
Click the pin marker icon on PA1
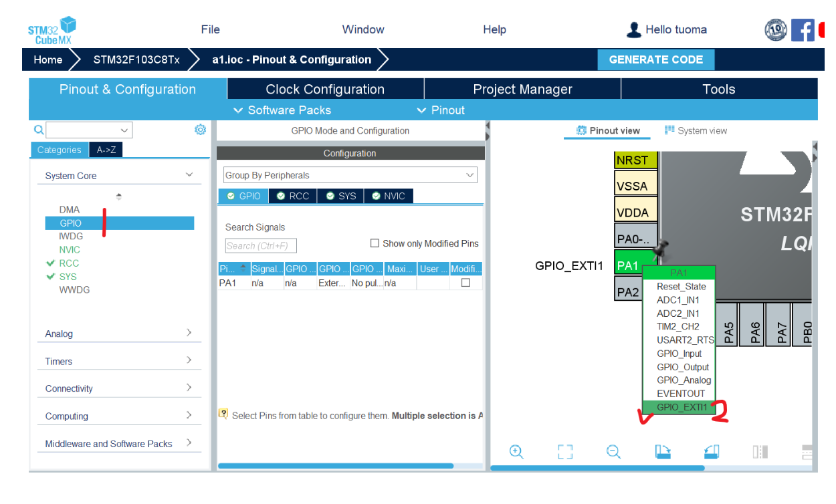tap(661, 251)
